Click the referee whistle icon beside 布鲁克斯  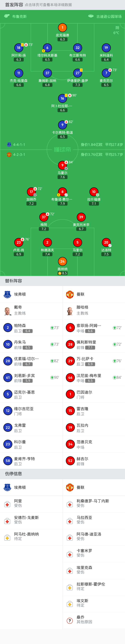point(7,16)
